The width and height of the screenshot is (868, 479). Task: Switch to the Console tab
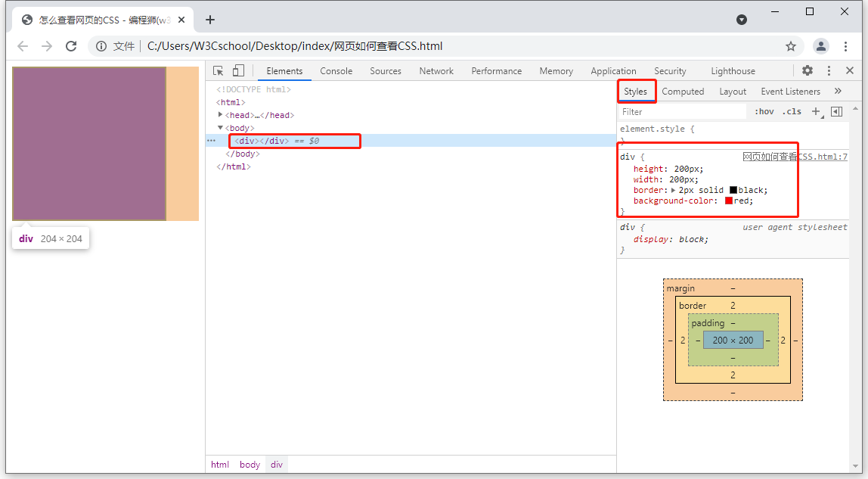[336, 71]
